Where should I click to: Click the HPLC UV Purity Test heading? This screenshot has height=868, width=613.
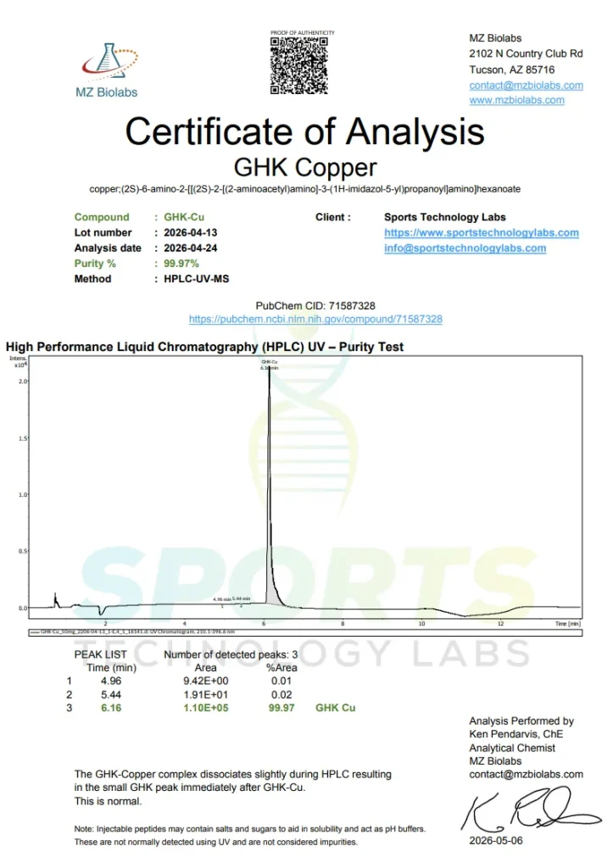[x=204, y=347]
